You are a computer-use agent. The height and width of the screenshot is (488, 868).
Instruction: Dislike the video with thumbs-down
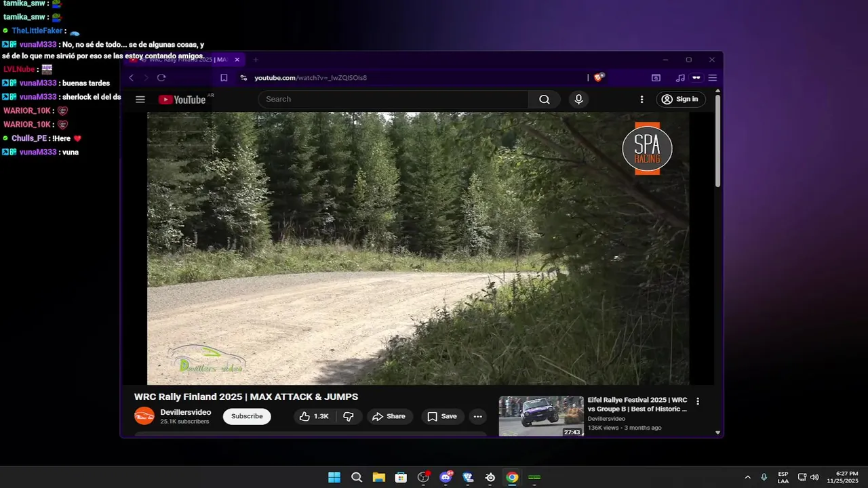[349, 416]
